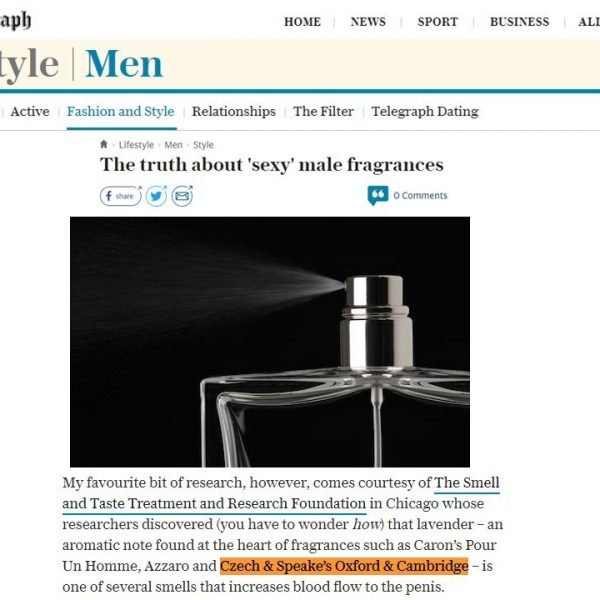
Task: Click the Telegraph logo
Action: (x=15, y=20)
